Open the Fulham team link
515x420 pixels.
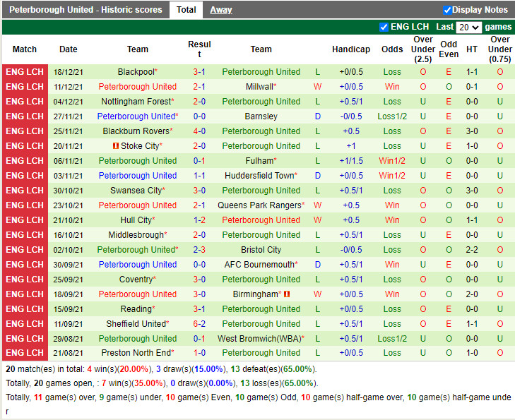tap(259, 161)
